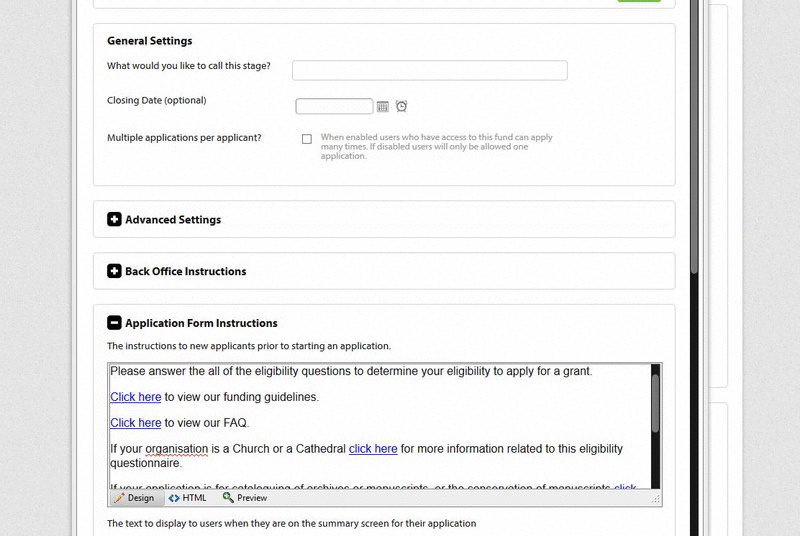The image size is (800, 536).
Task: Focus the stage name input field
Action: [x=430, y=70]
